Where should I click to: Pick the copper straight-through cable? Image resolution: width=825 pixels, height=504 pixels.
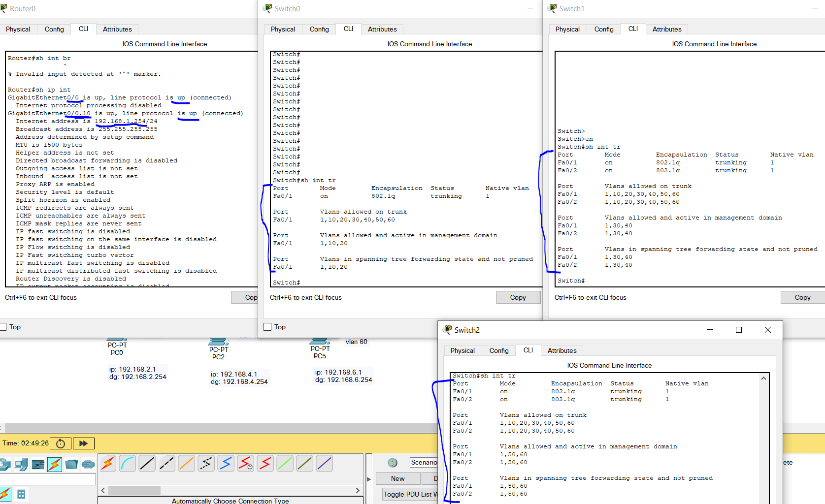147,463
